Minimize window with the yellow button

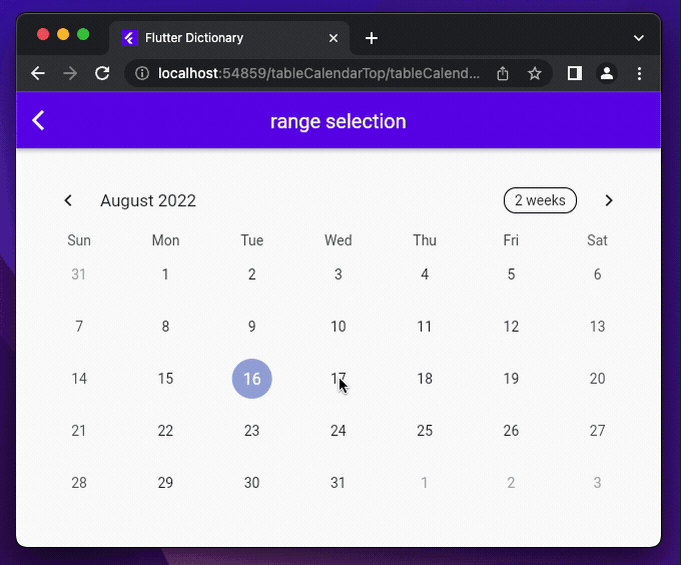coord(63,34)
